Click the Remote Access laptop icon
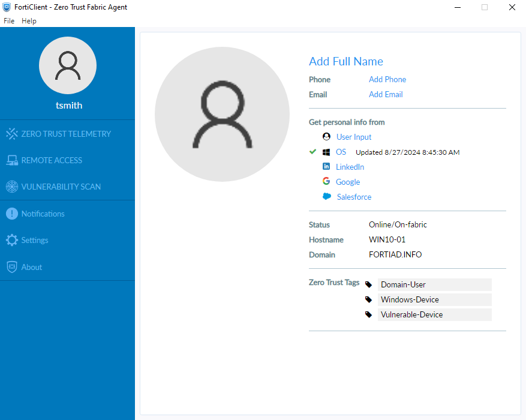Viewport: 526px width, 420px height. [x=12, y=160]
